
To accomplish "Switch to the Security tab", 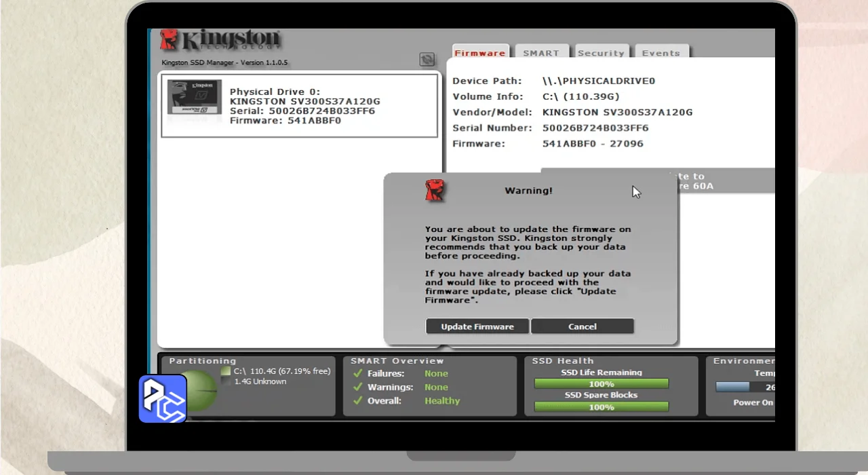I will point(601,52).
